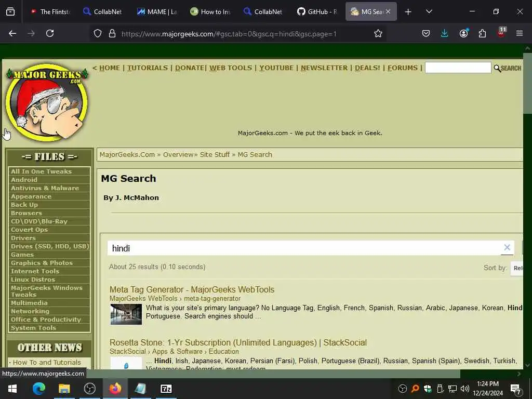Image resolution: width=532 pixels, height=399 pixels.
Task: Switch to the GitHub tab
Action: pyautogui.click(x=317, y=11)
